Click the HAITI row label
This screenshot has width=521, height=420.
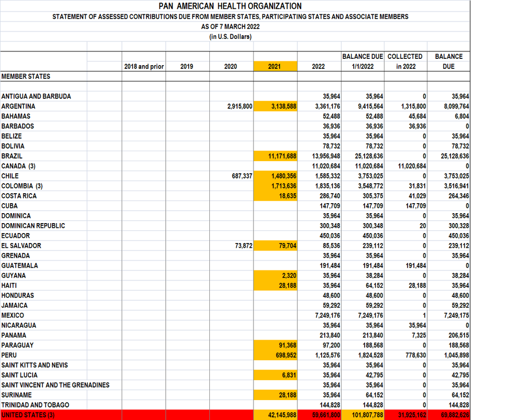coord(9,286)
